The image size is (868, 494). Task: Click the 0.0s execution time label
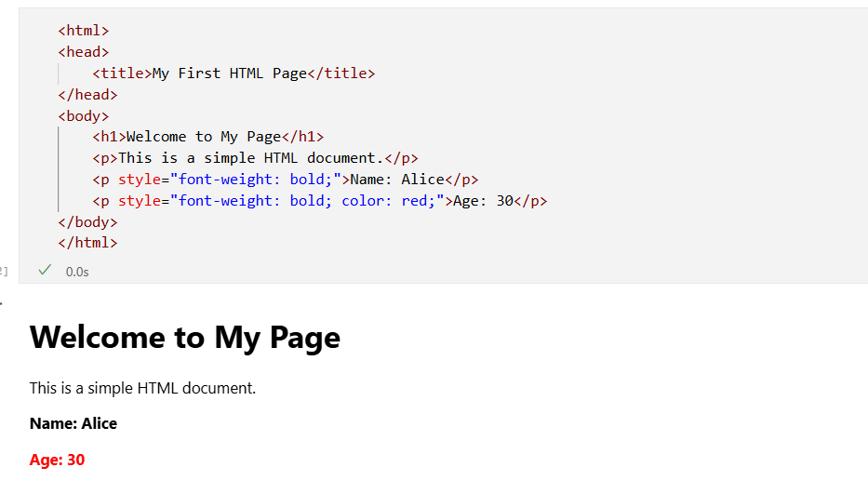tap(77, 272)
